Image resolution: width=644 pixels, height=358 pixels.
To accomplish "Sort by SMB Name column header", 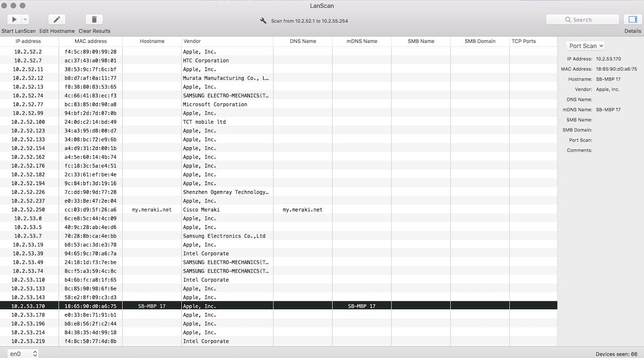I will pos(421,41).
